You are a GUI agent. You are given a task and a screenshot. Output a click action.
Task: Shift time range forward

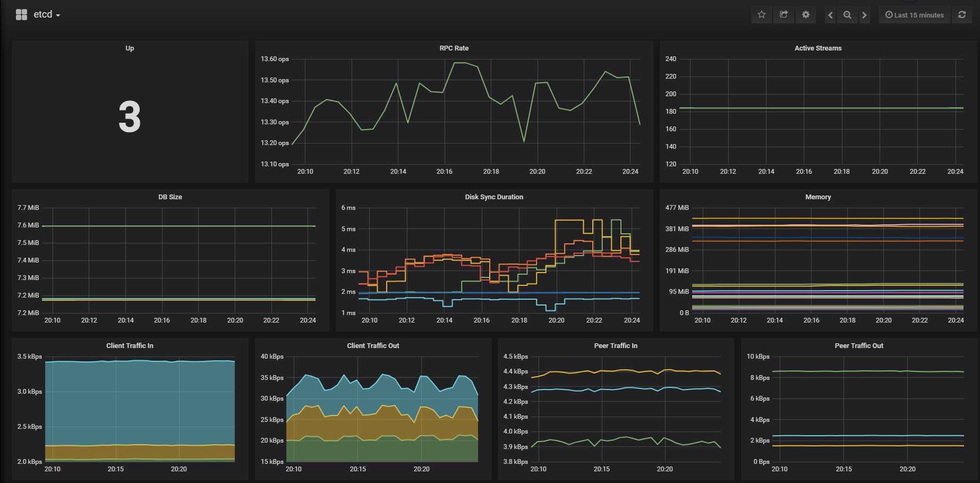click(x=864, y=15)
